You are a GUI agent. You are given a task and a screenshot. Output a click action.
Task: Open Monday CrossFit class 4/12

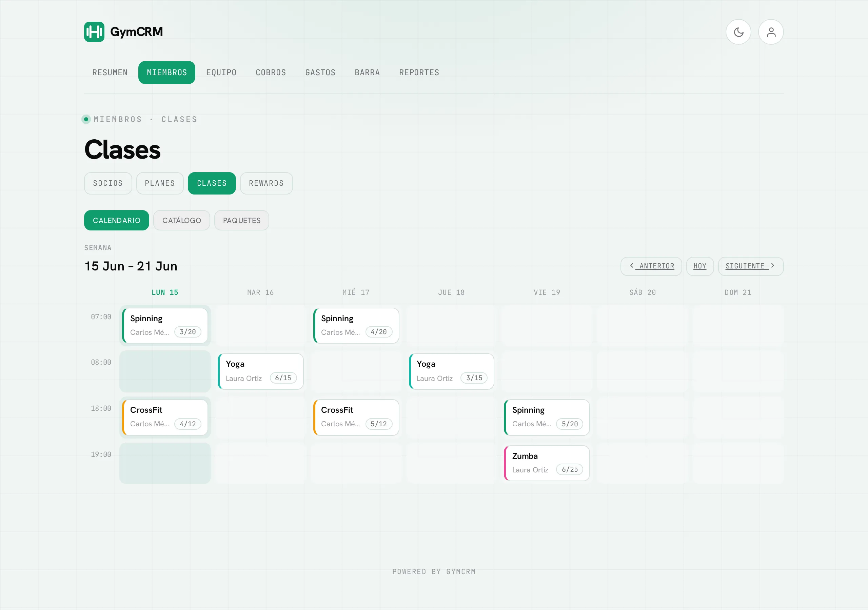coord(165,418)
